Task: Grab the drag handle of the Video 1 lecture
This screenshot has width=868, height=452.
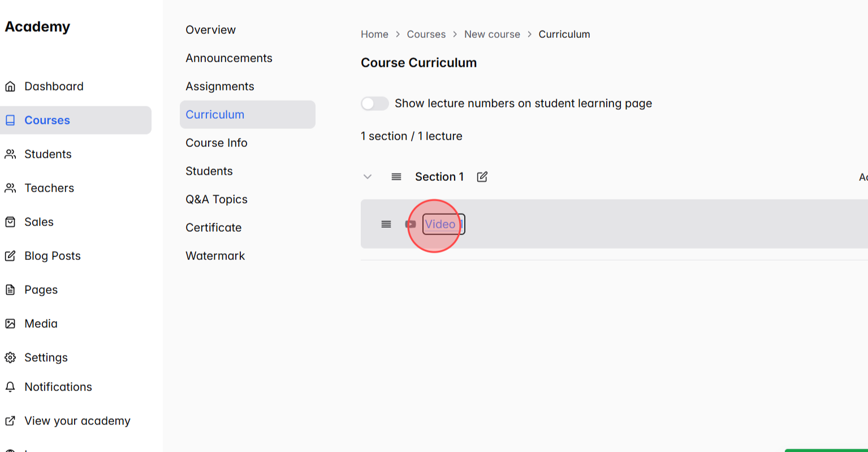Action: (x=386, y=224)
